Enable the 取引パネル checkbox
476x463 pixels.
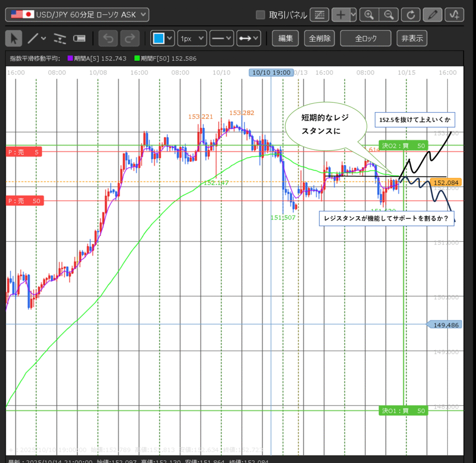click(x=261, y=15)
